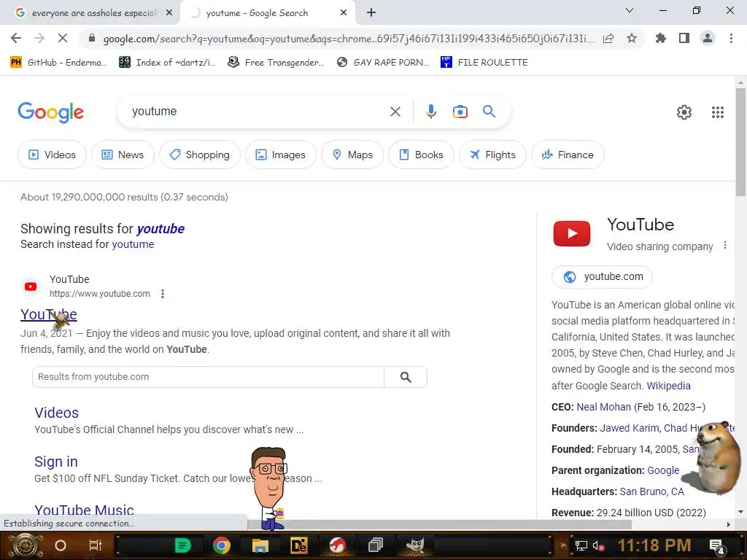The height and width of the screenshot is (560, 747).
Task: Search by image with the camera icon
Action: click(460, 112)
